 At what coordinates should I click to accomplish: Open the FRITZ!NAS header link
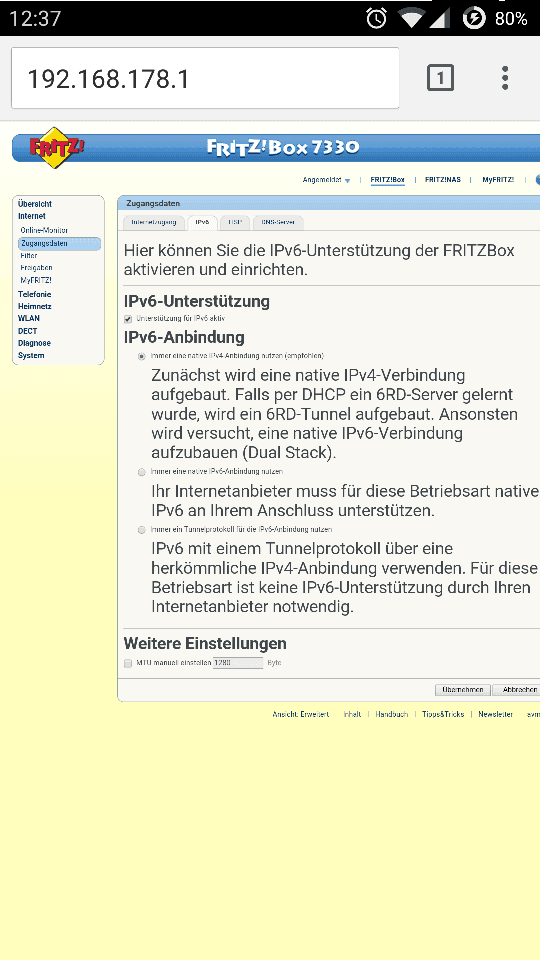pyautogui.click(x=443, y=180)
